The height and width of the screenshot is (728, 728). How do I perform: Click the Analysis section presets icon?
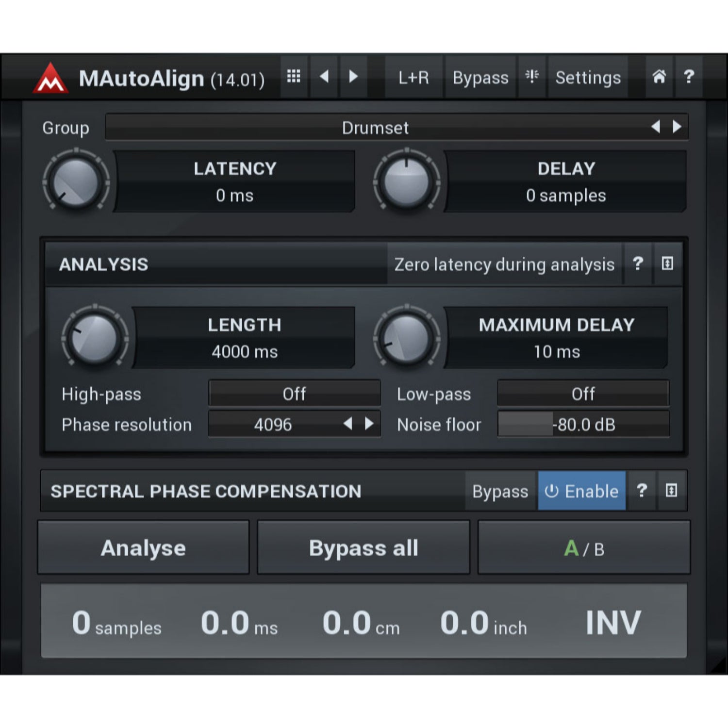tap(668, 264)
